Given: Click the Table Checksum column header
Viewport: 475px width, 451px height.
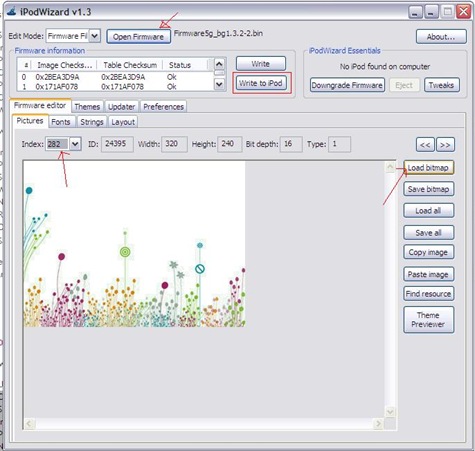Looking at the screenshot, I should pos(130,65).
